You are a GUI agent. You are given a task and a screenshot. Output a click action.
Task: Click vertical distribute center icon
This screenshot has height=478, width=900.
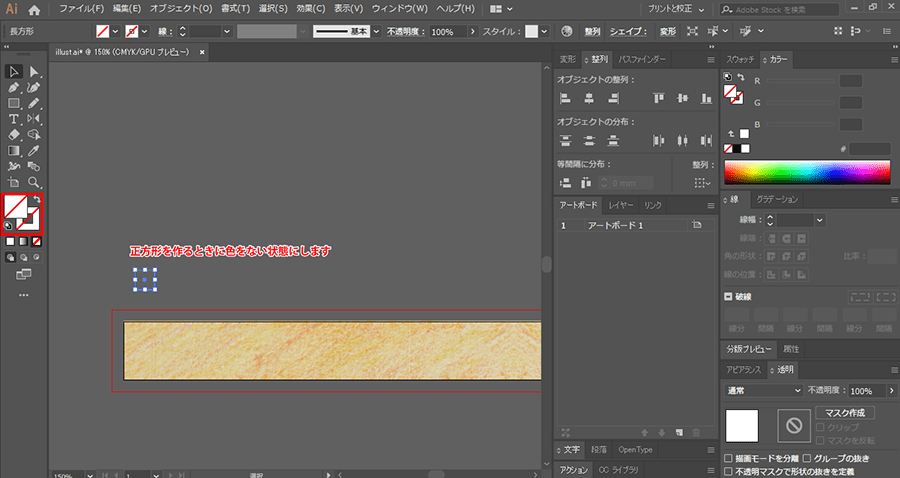pos(589,141)
